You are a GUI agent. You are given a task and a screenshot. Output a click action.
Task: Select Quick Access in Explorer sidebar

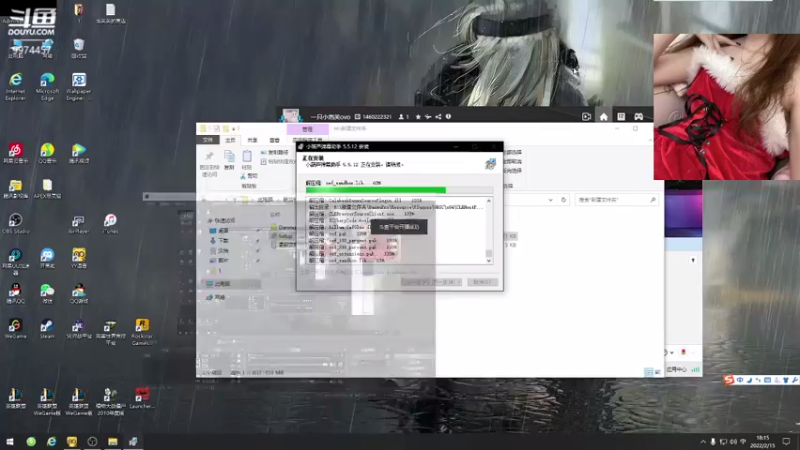tap(221, 220)
